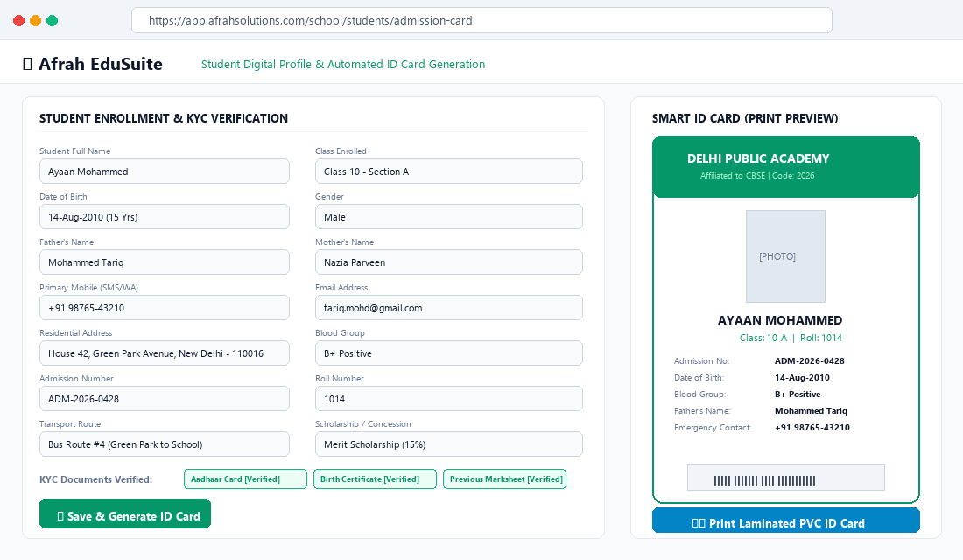Click the Student Digital Profile subtitle text
963x560 pixels.
point(342,65)
